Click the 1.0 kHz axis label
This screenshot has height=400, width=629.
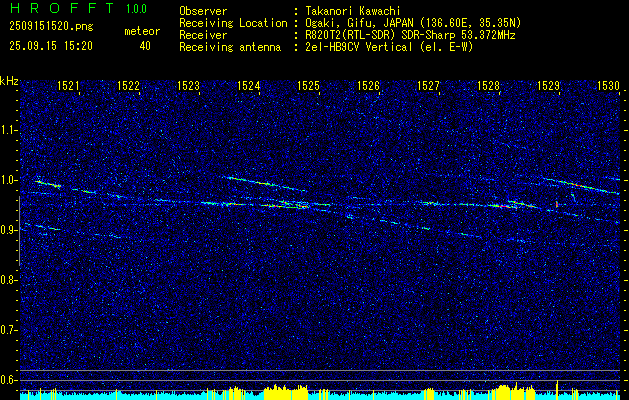(8, 180)
